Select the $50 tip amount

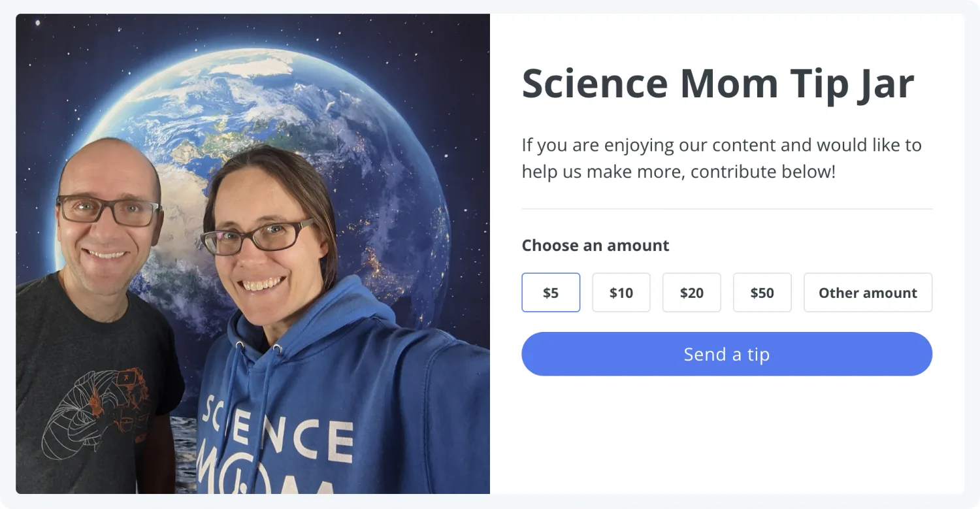(x=762, y=293)
